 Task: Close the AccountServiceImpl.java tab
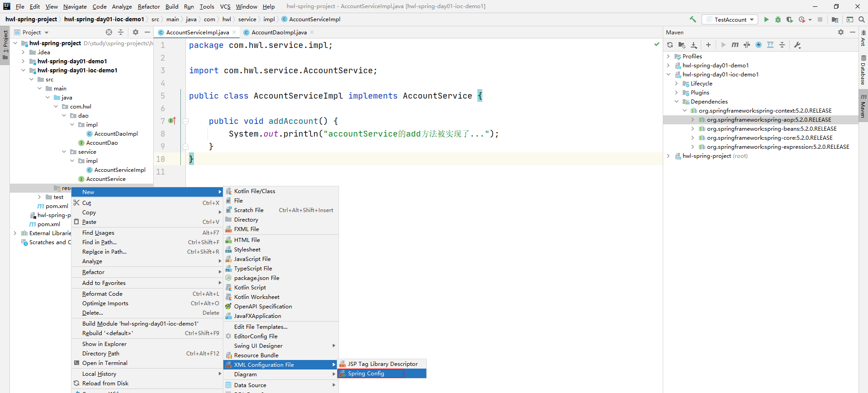(234, 32)
